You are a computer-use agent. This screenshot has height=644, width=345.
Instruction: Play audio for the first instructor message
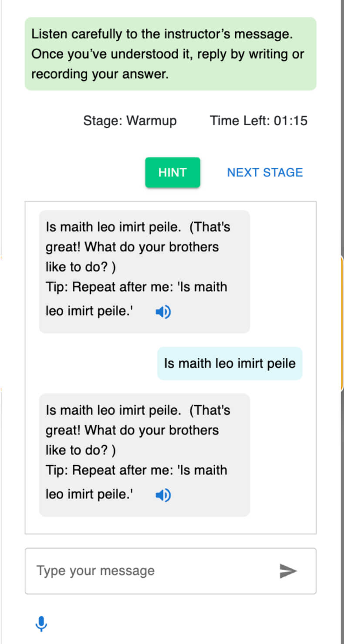point(163,312)
